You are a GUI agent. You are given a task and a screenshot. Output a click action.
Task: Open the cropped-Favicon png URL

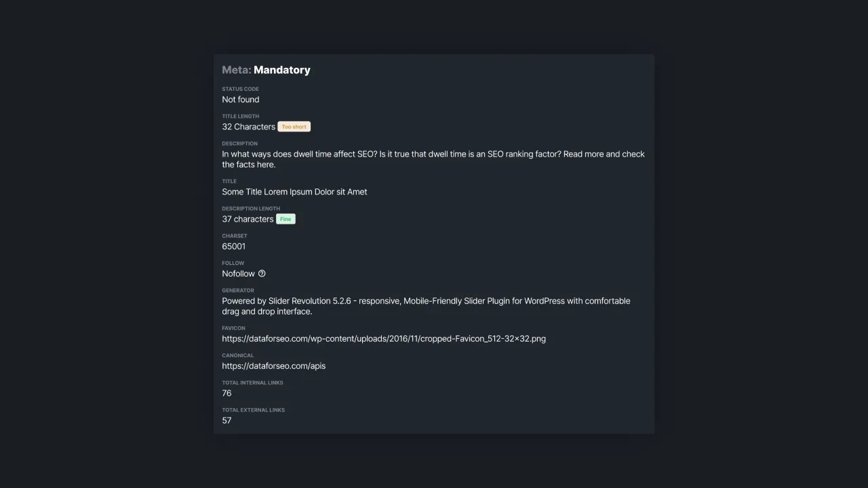[384, 339]
